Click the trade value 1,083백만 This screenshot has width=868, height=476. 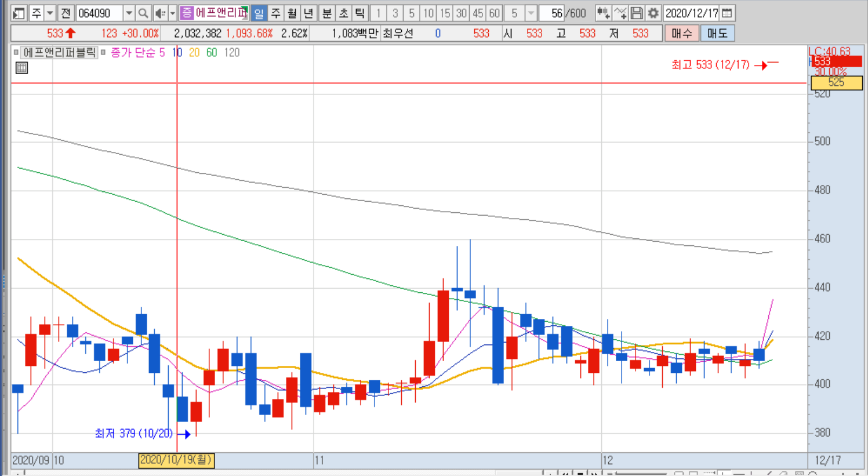355,34
